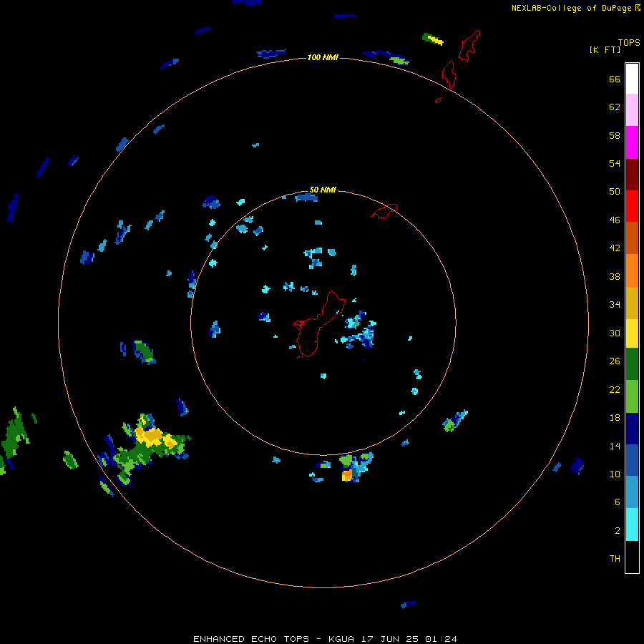Click the TOPS legend title
644x644 pixels.
tap(629, 42)
